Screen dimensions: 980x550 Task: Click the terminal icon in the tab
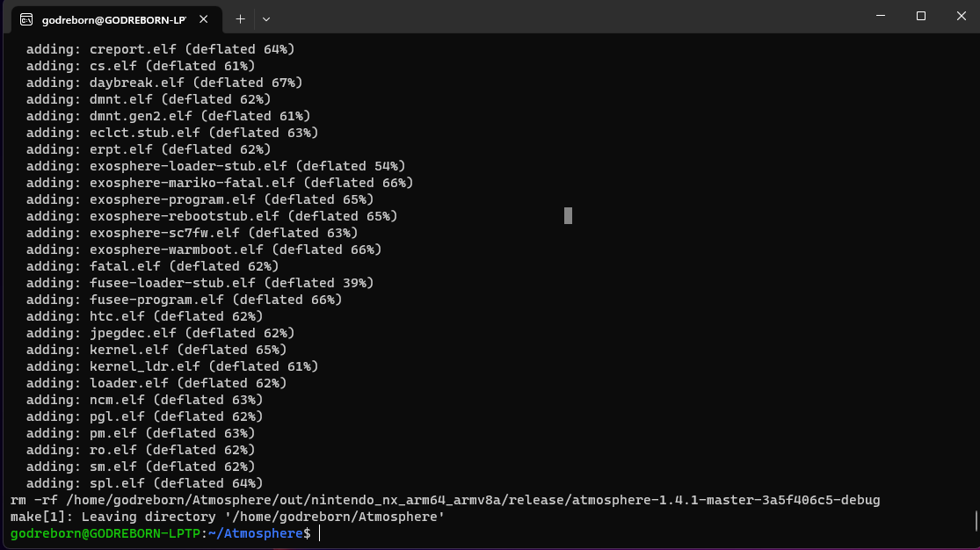(26, 19)
